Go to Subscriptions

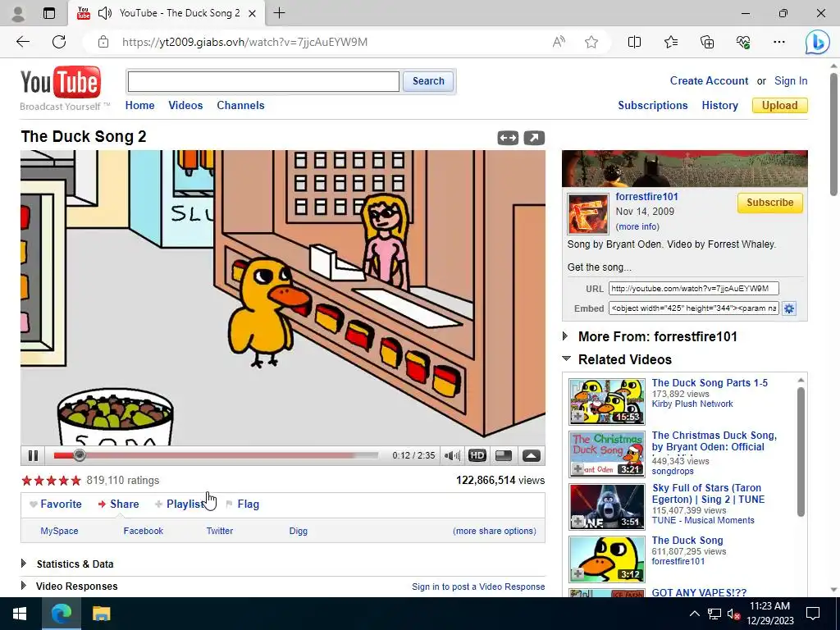(652, 105)
